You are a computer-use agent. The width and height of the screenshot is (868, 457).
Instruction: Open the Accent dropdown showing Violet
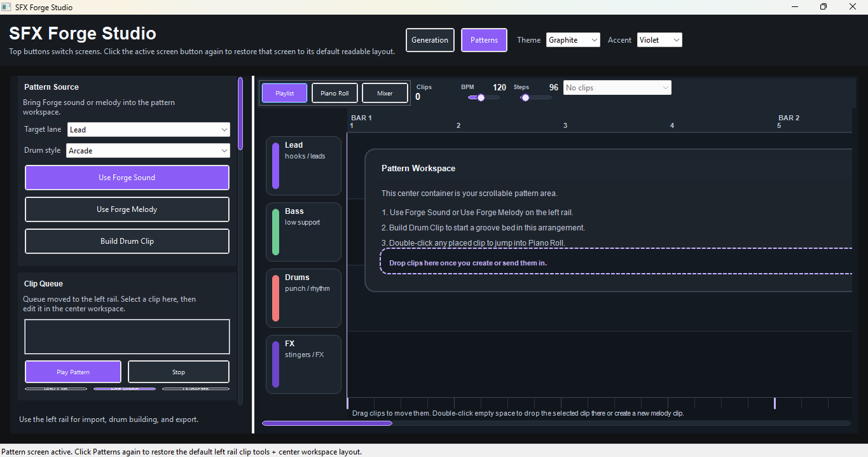(659, 40)
